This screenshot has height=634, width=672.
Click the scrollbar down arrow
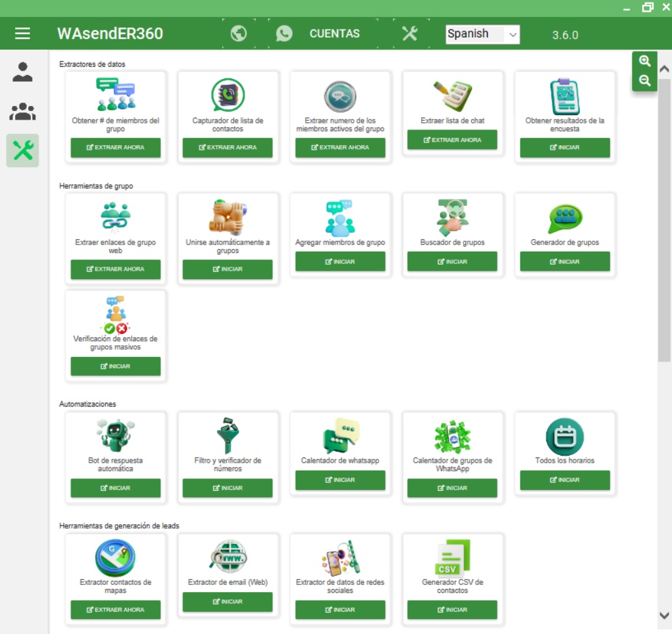(664, 616)
